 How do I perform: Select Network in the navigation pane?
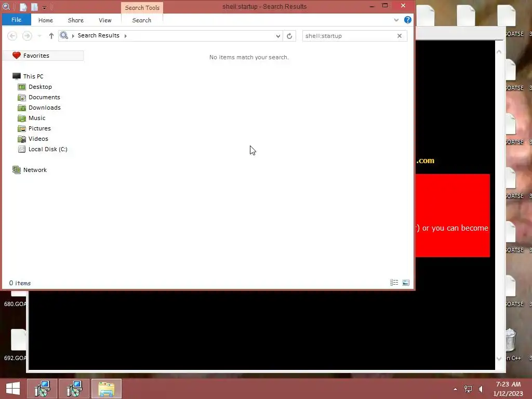(x=35, y=170)
